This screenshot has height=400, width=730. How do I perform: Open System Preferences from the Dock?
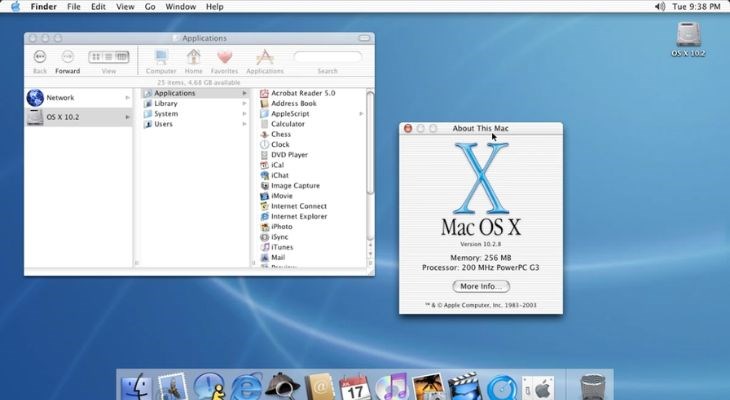[538, 387]
